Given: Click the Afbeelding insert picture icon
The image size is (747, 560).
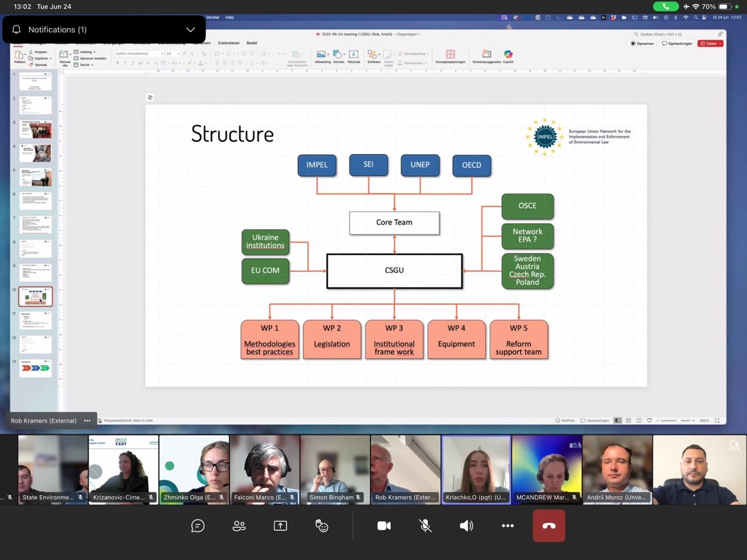Looking at the screenshot, I should click(322, 56).
